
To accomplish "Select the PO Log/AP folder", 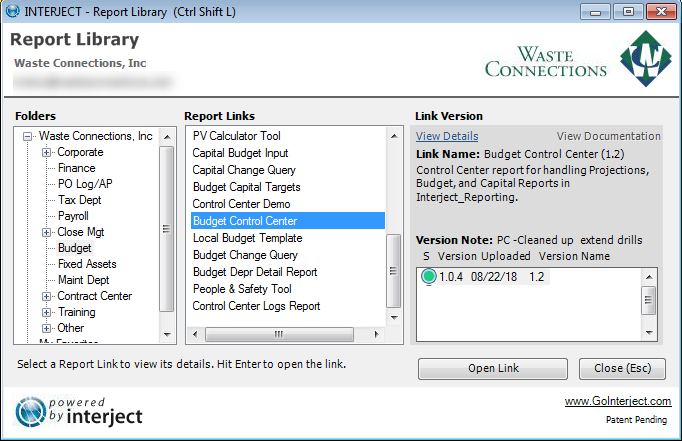I will pos(85,184).
